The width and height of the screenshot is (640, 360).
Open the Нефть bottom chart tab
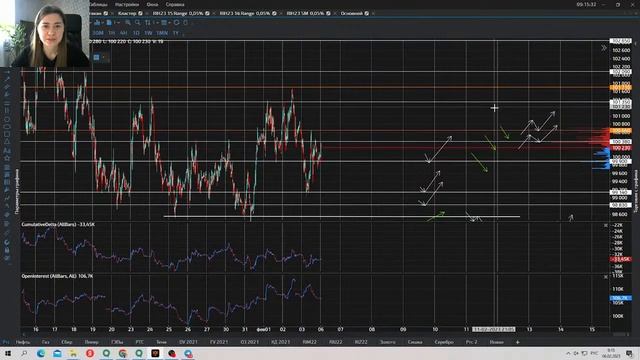tap(23, 342)
